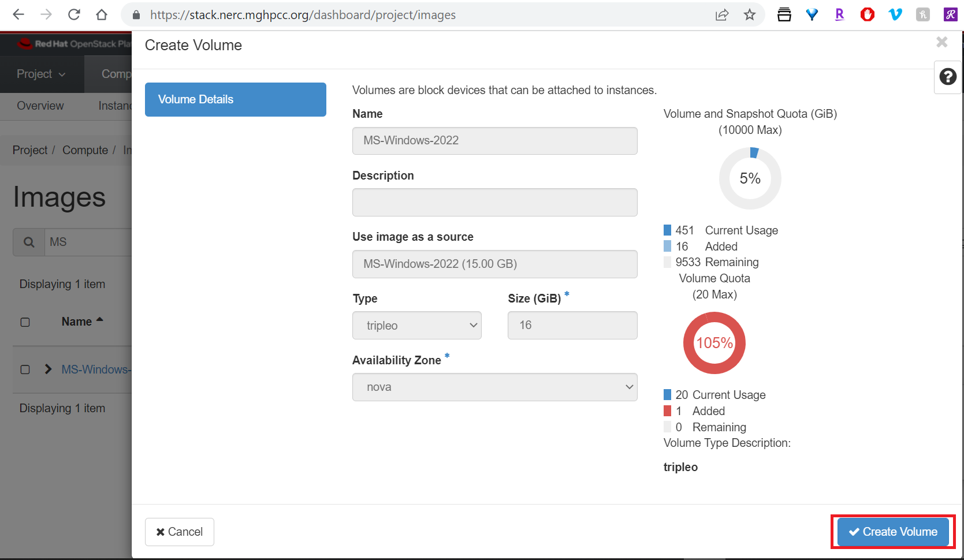Click Compute in the breadcrumb
This screenshot has width=964, height=560.
click(x=85, y=150)
